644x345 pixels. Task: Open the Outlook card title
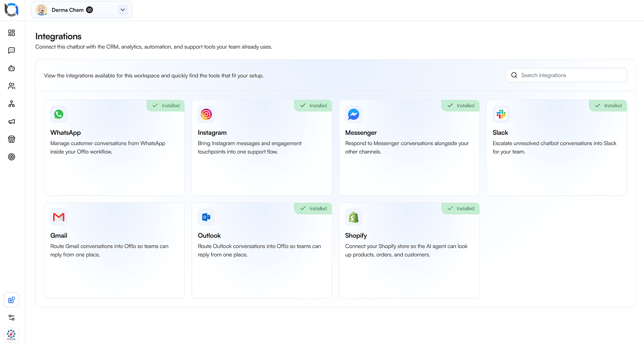coord(209,235)
